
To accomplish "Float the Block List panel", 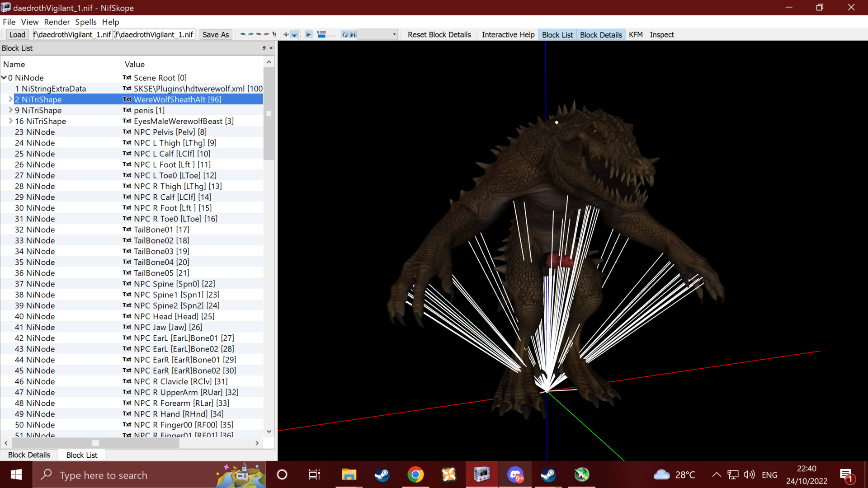I will tap(264, 48).
